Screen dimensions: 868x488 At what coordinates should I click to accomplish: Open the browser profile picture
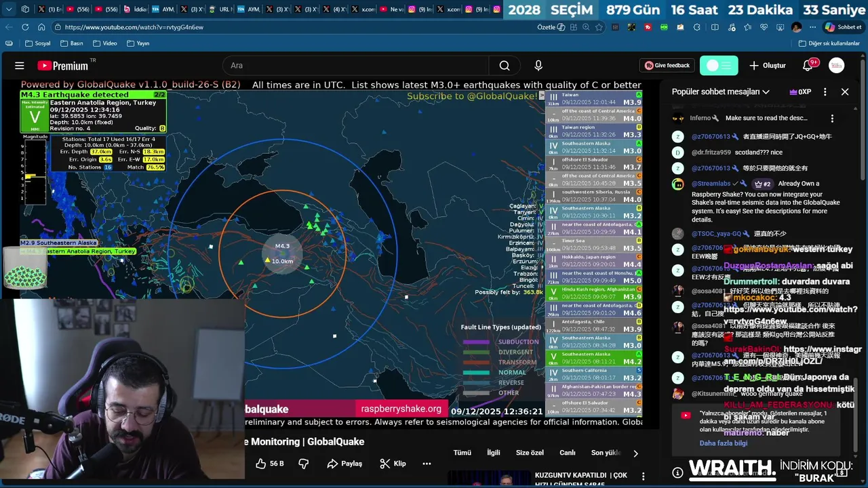click(796, 27)
